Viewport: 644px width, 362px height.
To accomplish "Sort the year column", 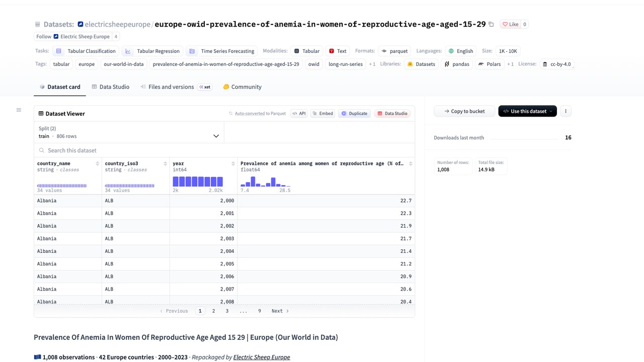I will 233,164.
